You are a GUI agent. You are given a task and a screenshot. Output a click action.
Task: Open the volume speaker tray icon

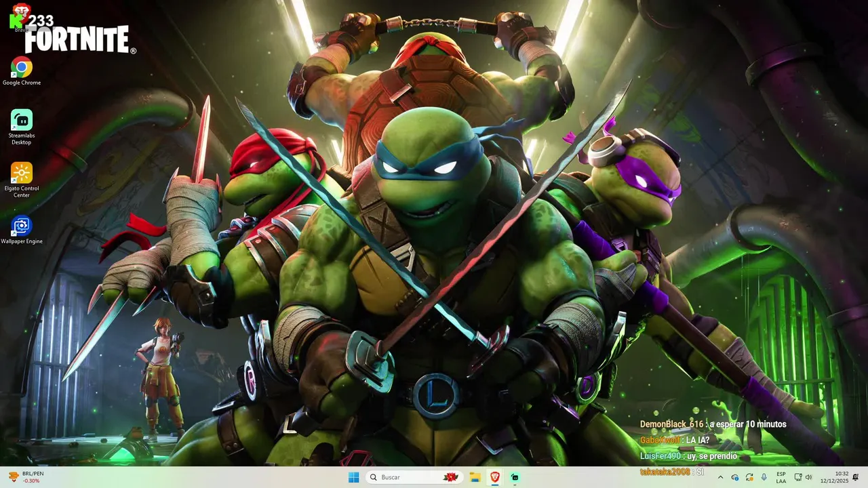coord(808,477)
